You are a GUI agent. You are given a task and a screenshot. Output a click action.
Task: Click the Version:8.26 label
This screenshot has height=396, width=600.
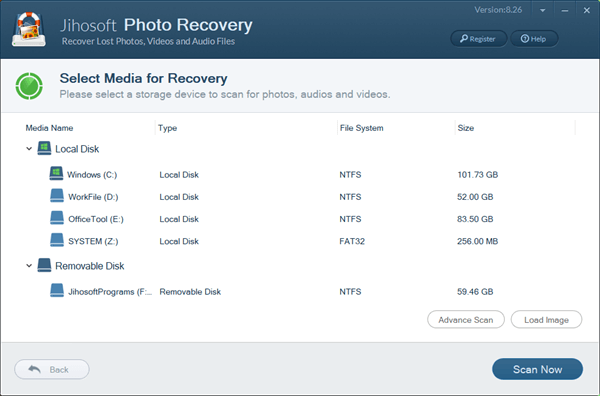498,10
